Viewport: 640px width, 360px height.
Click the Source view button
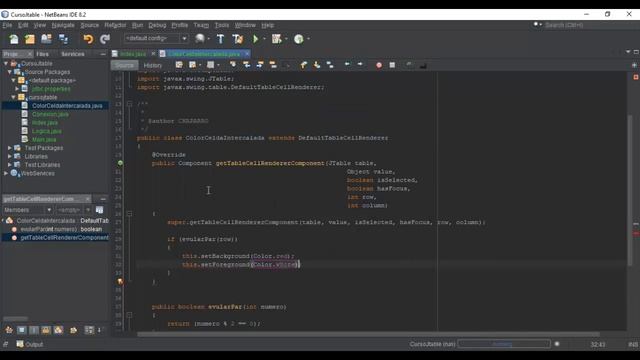[124, 65]
